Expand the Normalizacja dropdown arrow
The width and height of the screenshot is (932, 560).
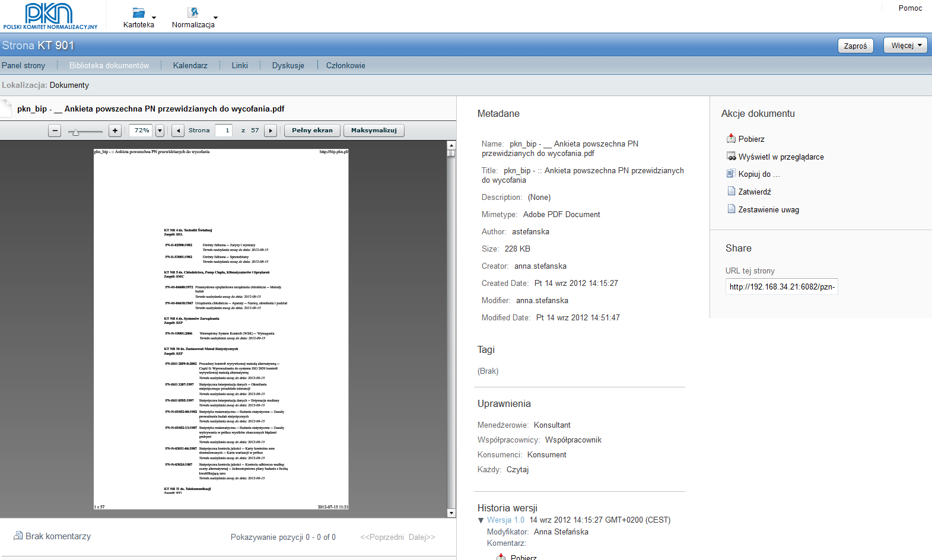[x=215, y=18]
